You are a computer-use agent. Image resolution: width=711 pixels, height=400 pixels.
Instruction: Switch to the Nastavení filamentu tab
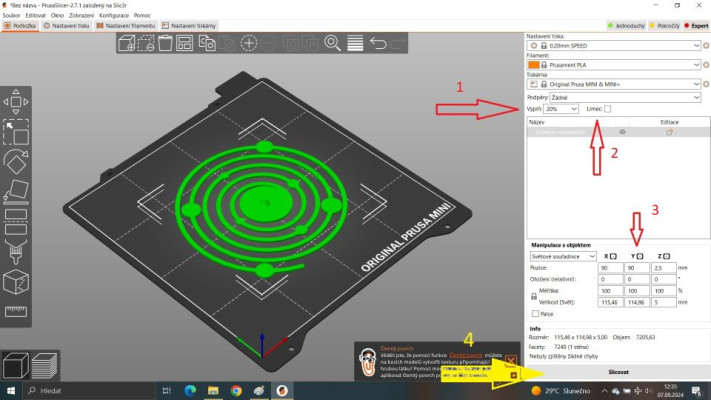point(126,26)
